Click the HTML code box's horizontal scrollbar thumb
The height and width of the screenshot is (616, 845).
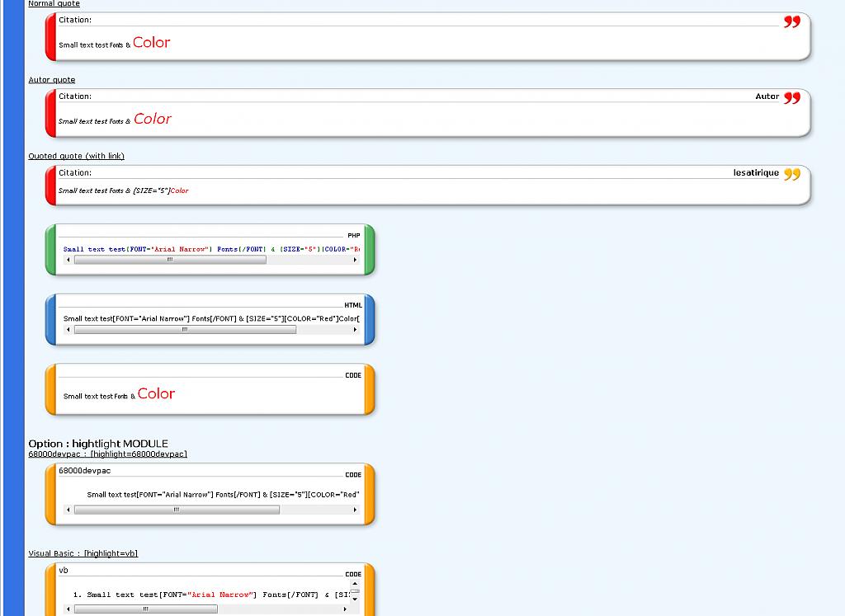(185, 330)
